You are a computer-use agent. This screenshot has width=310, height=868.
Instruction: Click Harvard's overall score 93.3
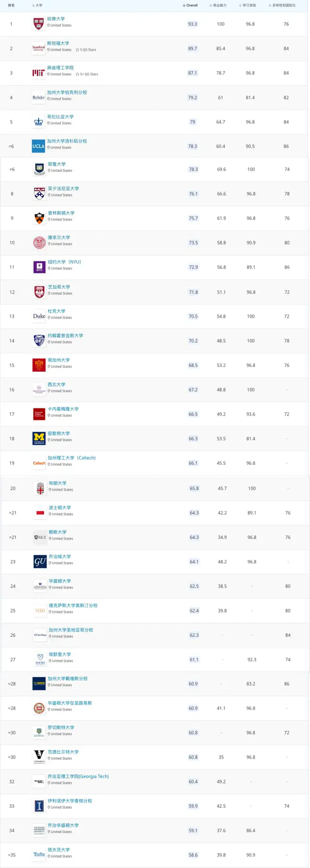(192, 24)
